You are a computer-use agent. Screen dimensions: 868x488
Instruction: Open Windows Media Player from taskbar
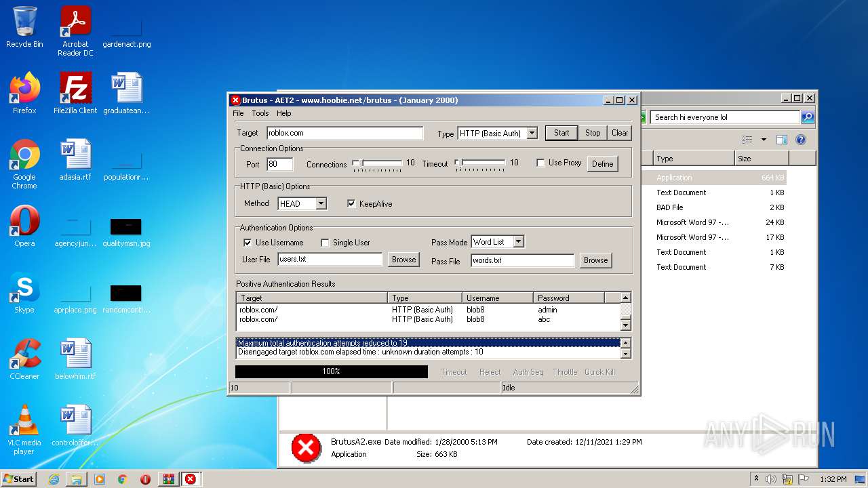(x=100, y=479)
